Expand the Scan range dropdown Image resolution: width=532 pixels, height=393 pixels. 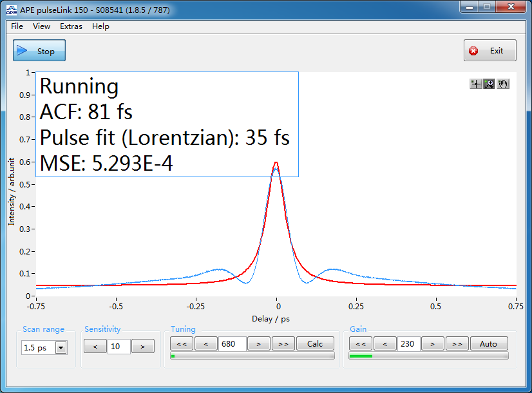61,347
